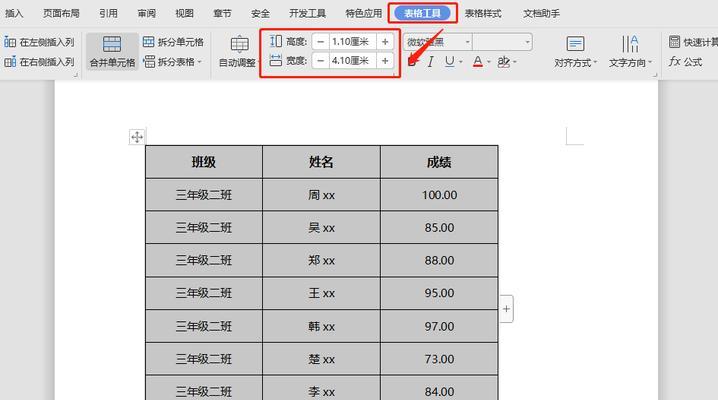Image resolution: width=718 pixels, height=400 pixels.
Task: Click the fx Formula (公式) button
Action: 685,61
